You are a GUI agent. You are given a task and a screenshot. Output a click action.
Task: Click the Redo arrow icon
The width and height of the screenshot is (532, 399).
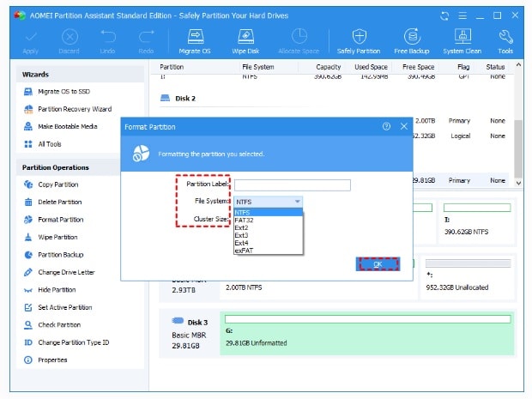click(146, 36)
